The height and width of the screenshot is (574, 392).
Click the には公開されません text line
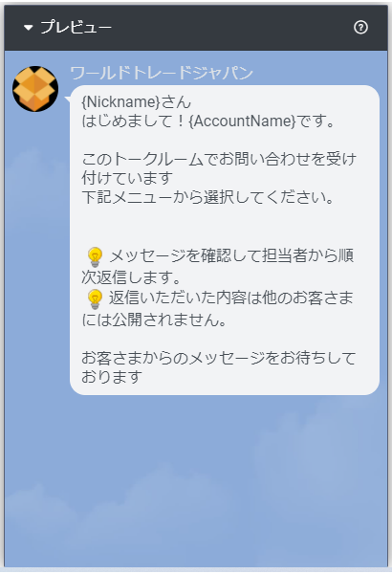click(154, 320)
